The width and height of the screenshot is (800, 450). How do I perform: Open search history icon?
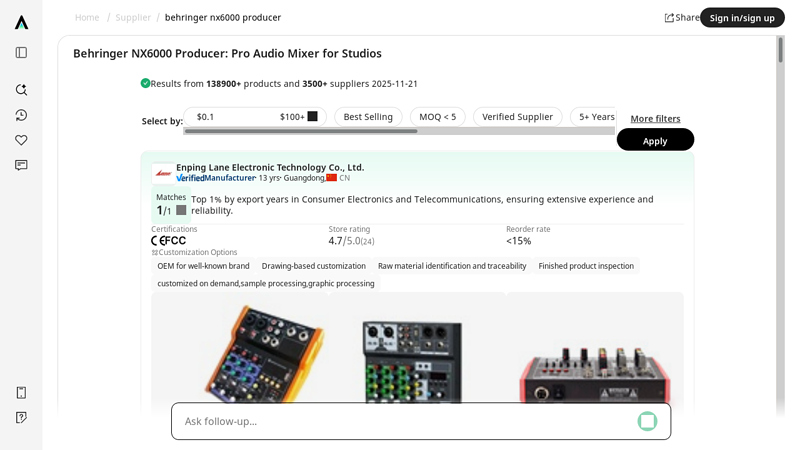click(21, 115)
